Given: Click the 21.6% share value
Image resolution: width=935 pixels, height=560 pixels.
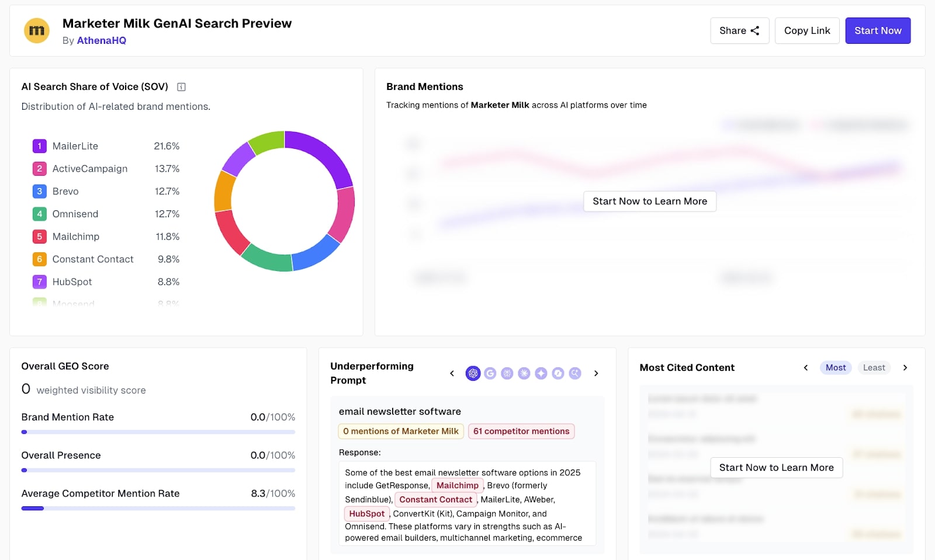Looking at the screenshot, I should pyautogui.click(x=167, y=146).
